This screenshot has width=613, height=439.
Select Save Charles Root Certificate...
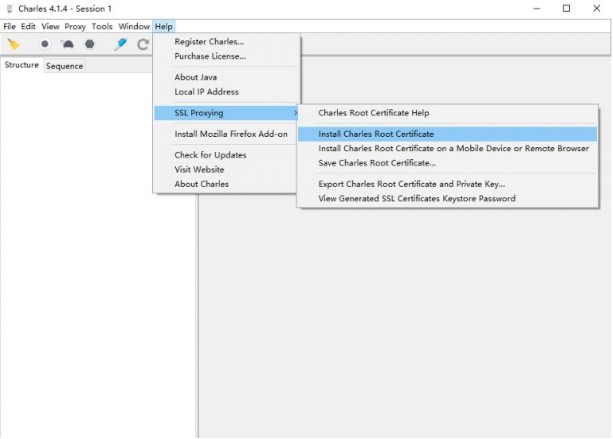pyautogui.click(x=447, y=163)
